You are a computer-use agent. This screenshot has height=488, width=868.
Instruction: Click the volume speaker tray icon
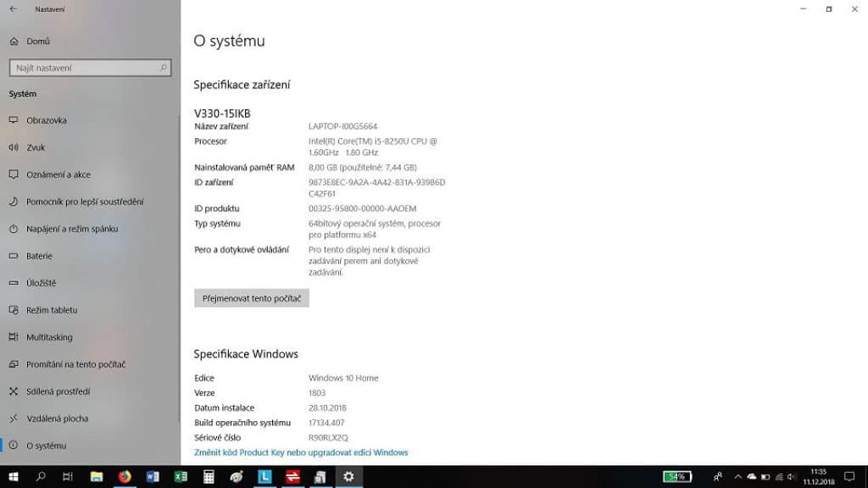(x=793, y=476)
